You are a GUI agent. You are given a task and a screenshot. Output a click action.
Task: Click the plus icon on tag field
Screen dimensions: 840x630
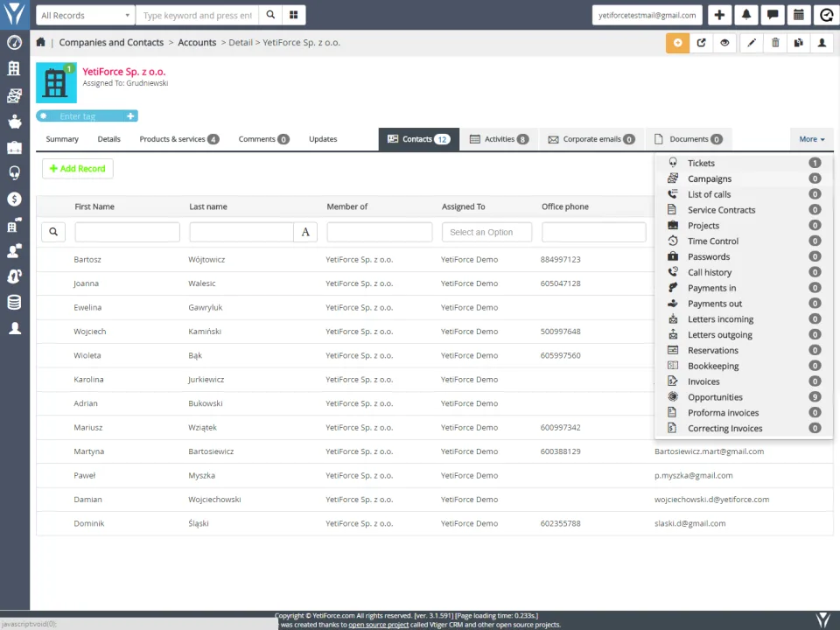[130, 115]
